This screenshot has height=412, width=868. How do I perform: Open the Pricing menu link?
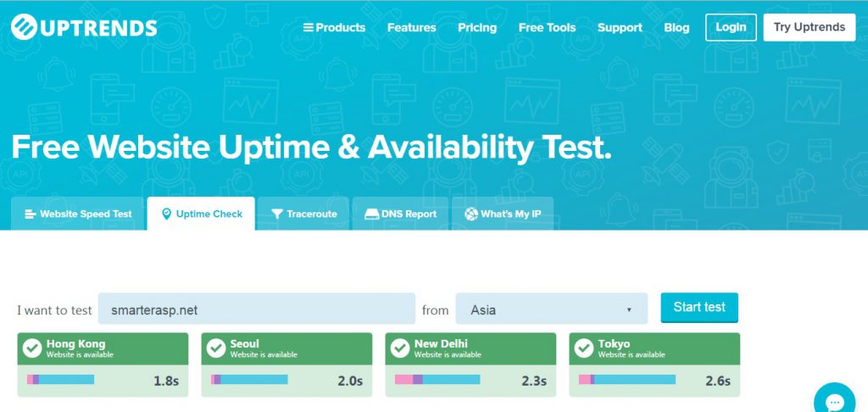click(x=477, y=28)
